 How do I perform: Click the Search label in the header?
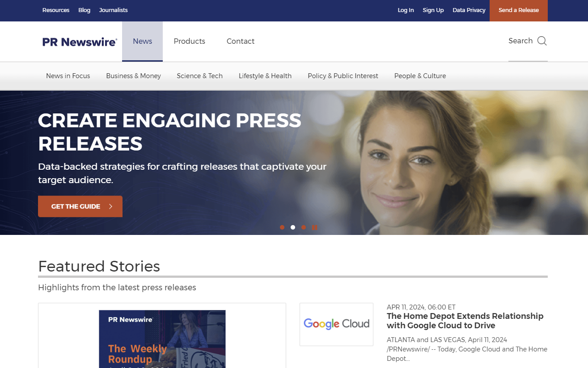click(x=520, y=41)
